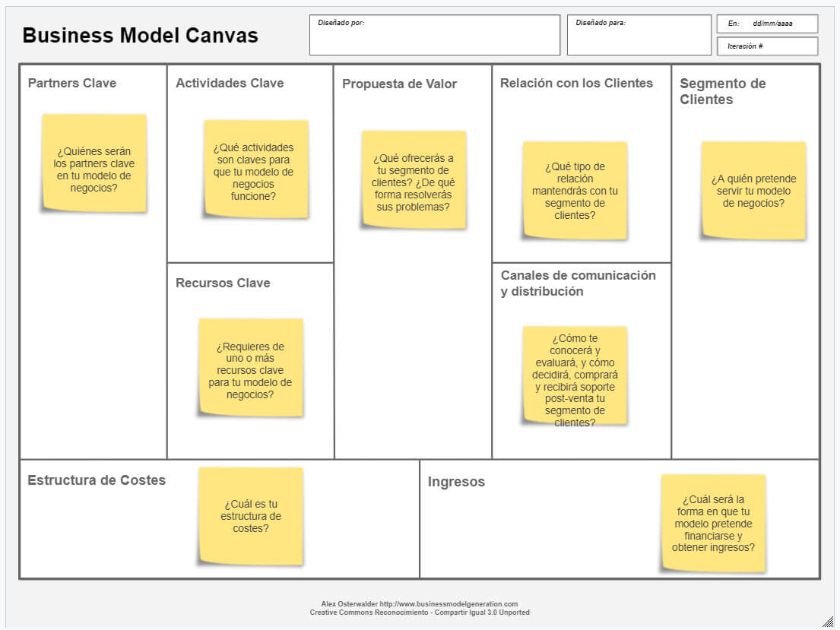Click the Propuesta de Valor sticky note
Screen dimensions: 840x630
413,179
